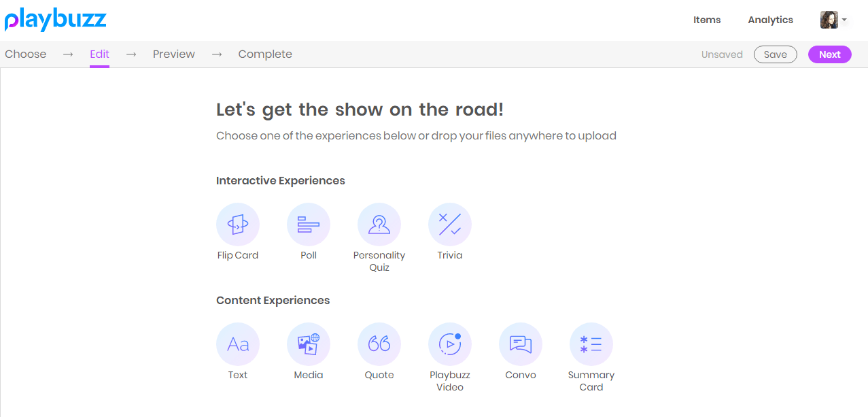Click the Content Experiences heading
The height and width of the screenshot is (417, 868).
click(273, 301)
